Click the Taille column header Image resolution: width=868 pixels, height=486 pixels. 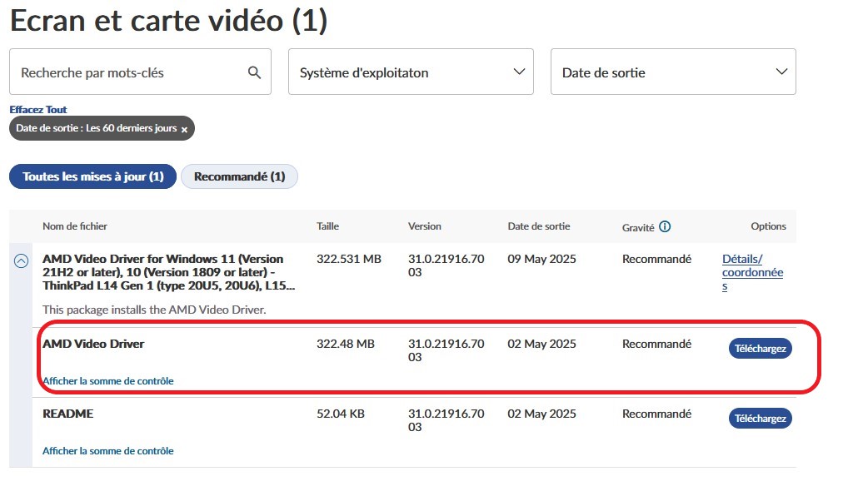click(327, 226)
